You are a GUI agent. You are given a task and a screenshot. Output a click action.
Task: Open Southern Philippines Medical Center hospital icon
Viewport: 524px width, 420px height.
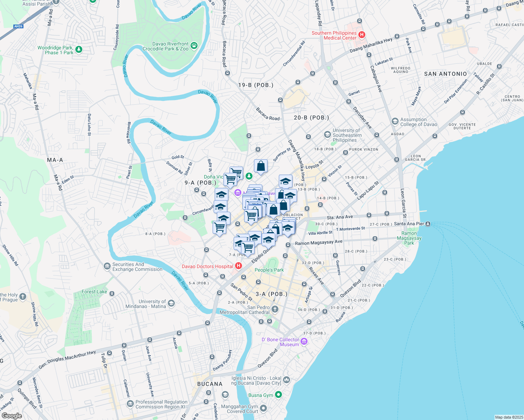click(x=362, y=35)
